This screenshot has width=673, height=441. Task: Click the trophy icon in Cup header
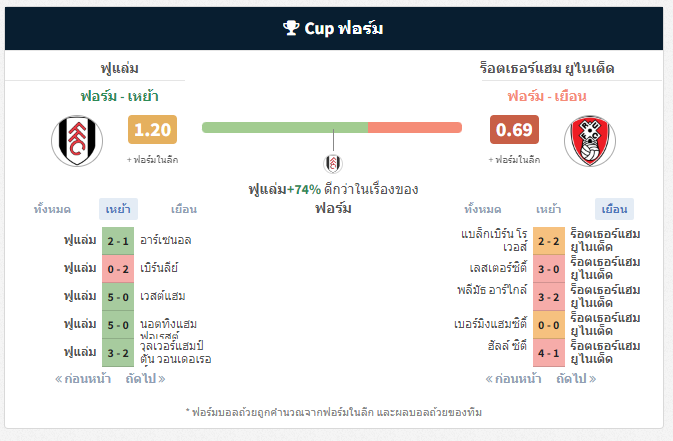[x=291, y=28]
